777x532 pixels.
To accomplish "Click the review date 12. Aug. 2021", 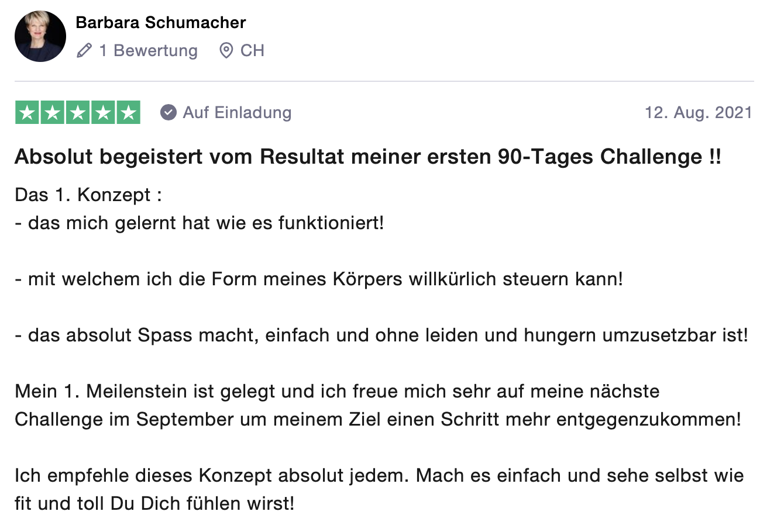I will (x=699, y=112).
